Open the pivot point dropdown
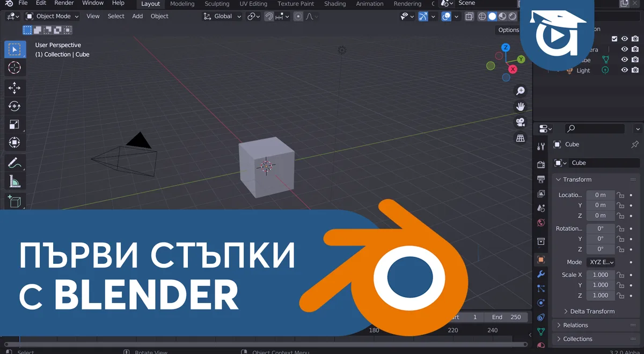The width and height of the screenshot is (644, 354). pos(253,17)
